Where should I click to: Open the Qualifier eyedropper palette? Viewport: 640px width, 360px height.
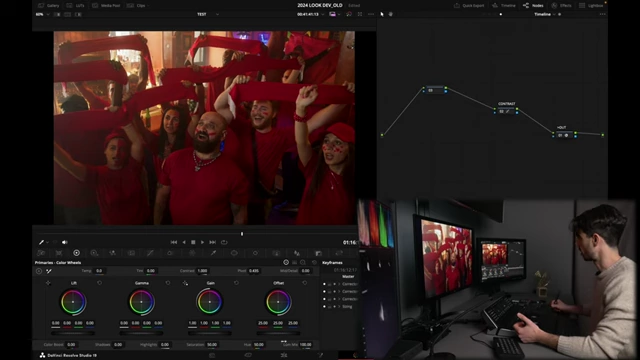(x=213, y=253)
